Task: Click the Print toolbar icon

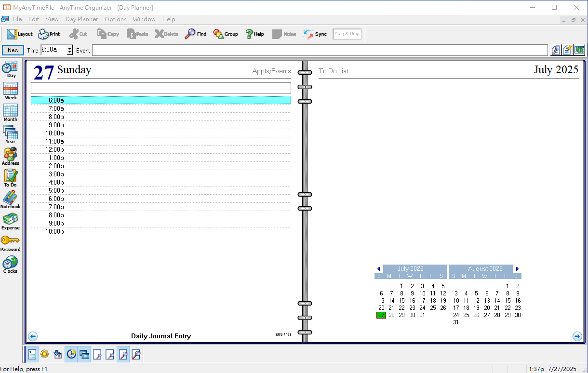Action: [x=49, y=34]
